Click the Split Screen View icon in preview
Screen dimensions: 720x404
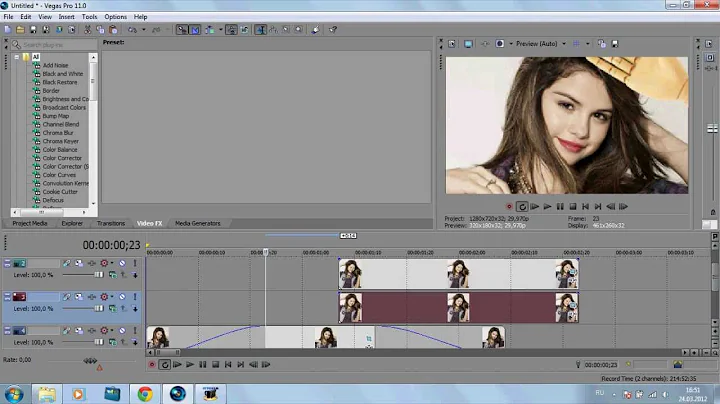500,44
